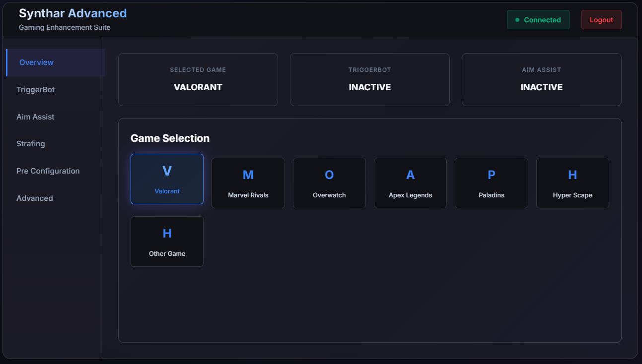Open the TriggerBot section
The height and width of the screenshot is (364, 642).
pyautogui.click(x=35, y=89)
